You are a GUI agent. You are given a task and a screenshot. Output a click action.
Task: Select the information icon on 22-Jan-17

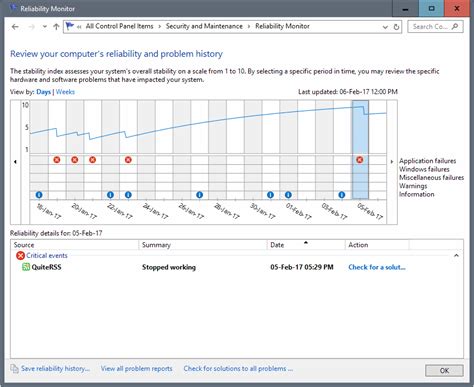110,195
